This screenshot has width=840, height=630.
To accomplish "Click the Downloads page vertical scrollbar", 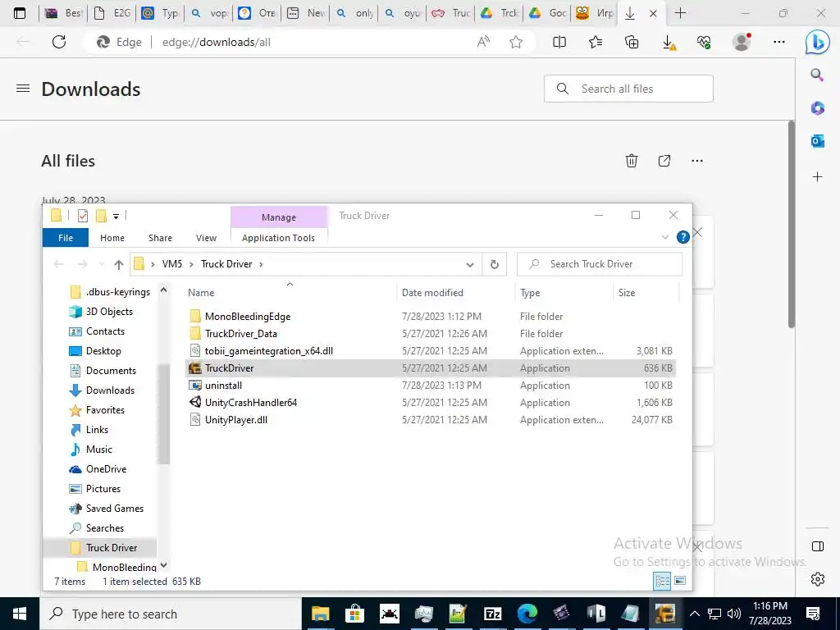I will tap(792, 224).
